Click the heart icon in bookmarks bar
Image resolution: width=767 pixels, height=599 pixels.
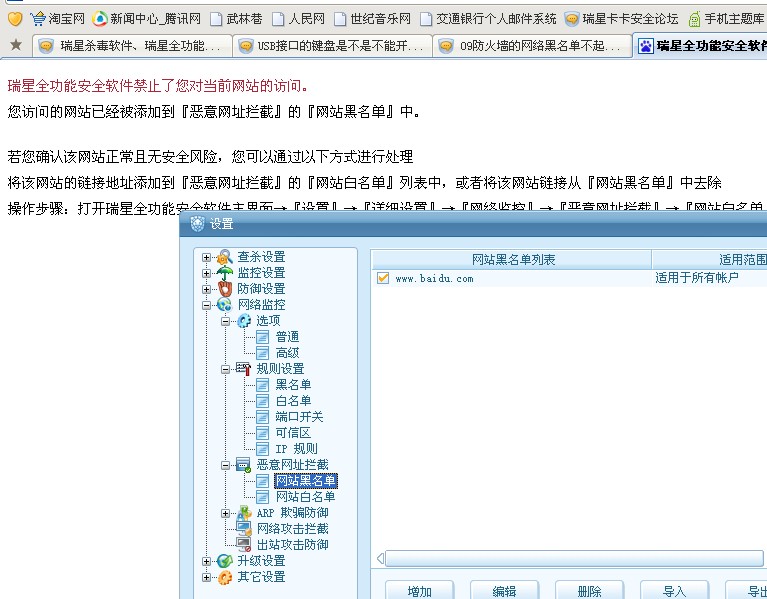point(15,19)
